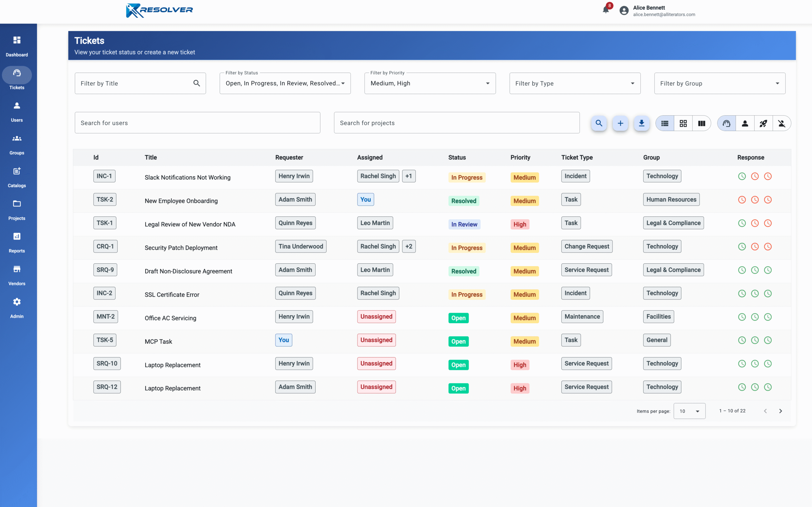Open Vendors from the sidebar

pyautogui.click(x=17, y=275)
